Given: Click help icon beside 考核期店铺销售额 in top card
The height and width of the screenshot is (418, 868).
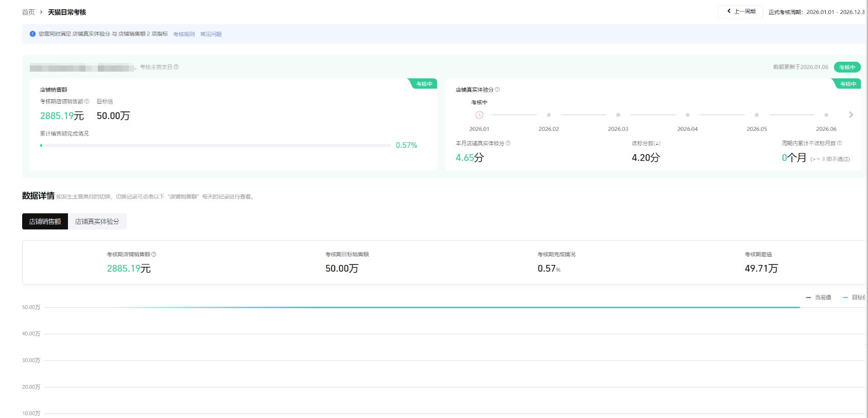Looking at the screenshot, I should (x=87, y=102).
